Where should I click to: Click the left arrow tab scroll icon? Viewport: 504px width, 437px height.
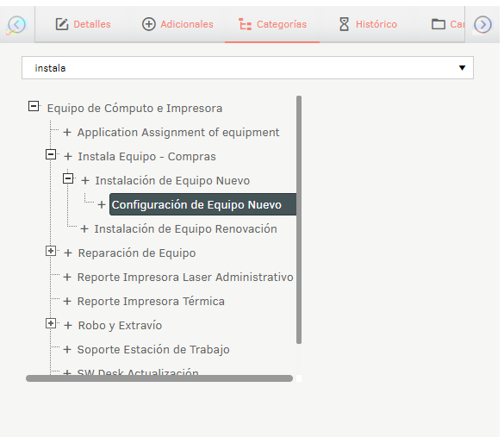tap(16, 24)
